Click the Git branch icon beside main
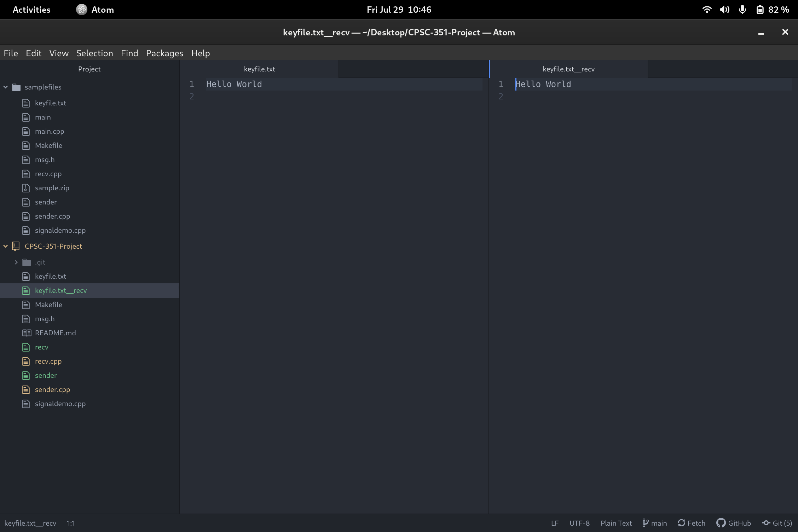The image size is (798, 532). click(x=646, y=523)
